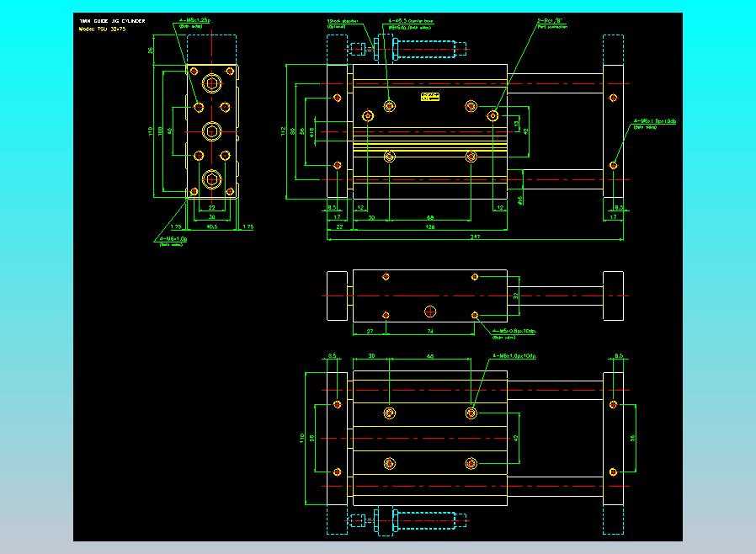Click the crosshair port symbol in middle view
This screenshot has height=554, width=756.
click(x=431, y=312)
